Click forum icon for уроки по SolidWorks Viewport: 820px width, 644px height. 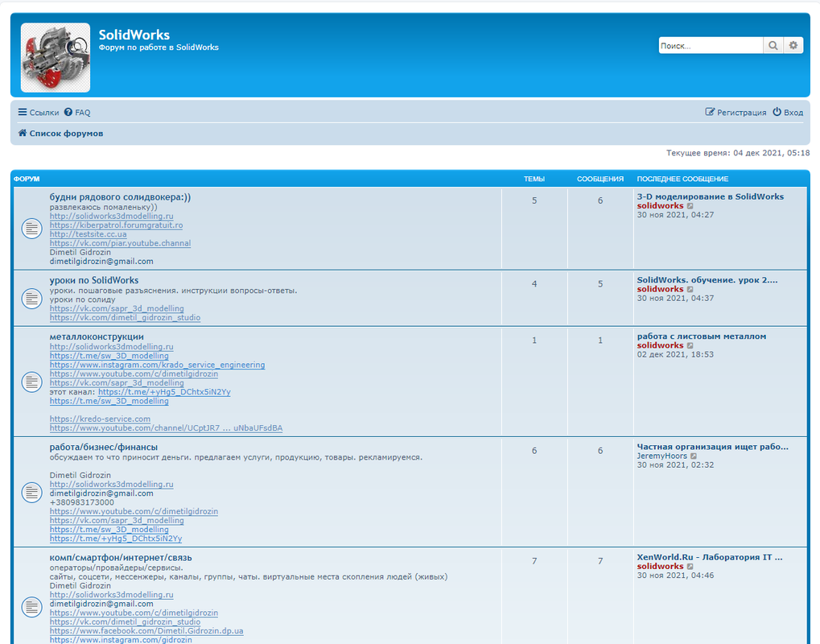tap(32, 299)
